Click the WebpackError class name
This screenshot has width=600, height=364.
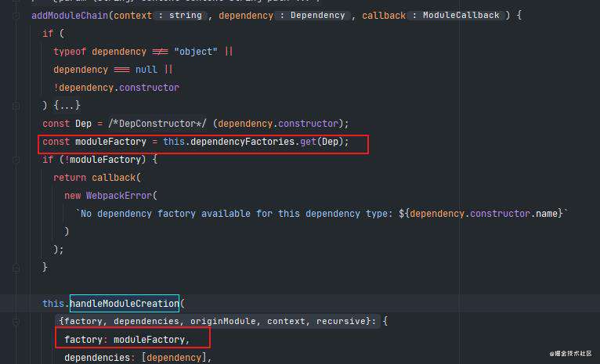click(119, 196)
